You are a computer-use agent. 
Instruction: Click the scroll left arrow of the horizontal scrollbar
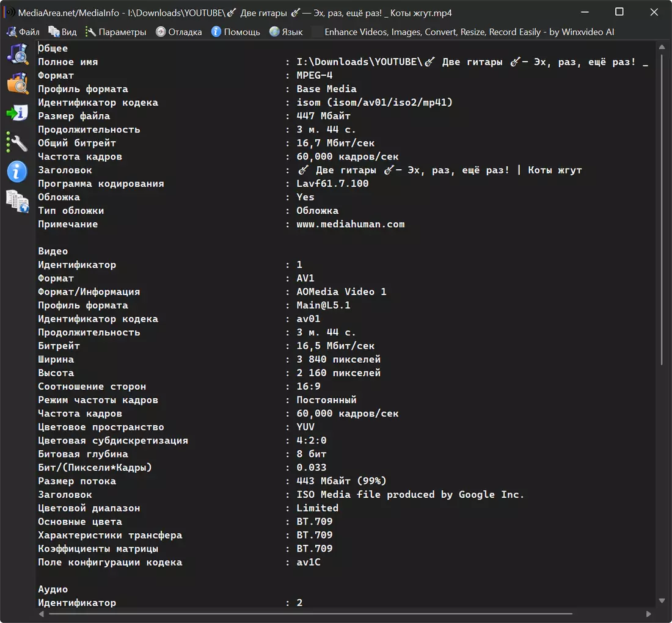pyautogui.click(x=41, y=614)
